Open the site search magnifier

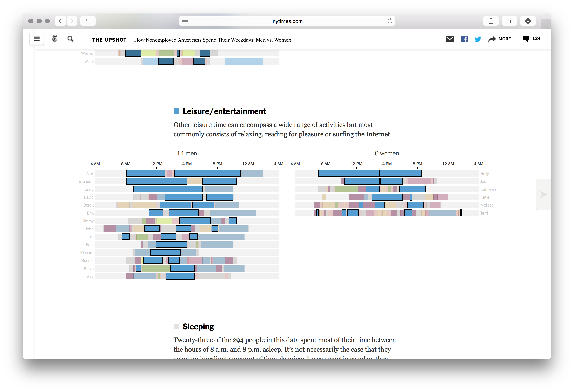[x=70, y=39]
